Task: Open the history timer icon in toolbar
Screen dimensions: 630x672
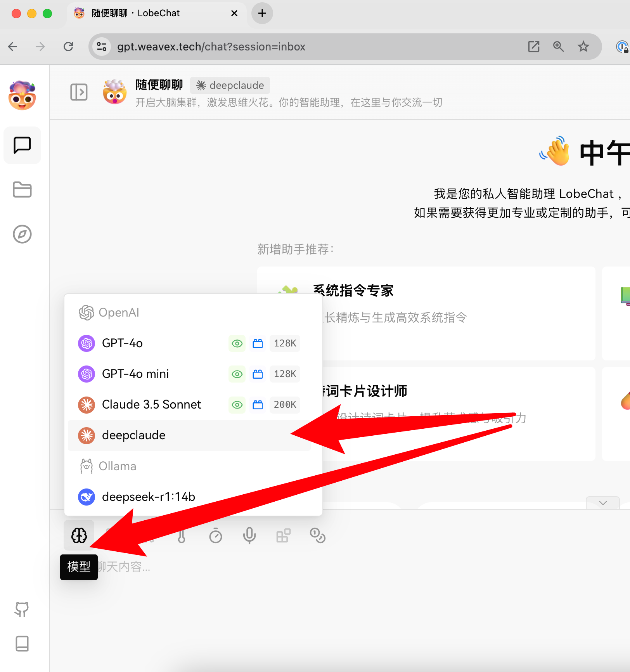Action: (x=216, y=536)
